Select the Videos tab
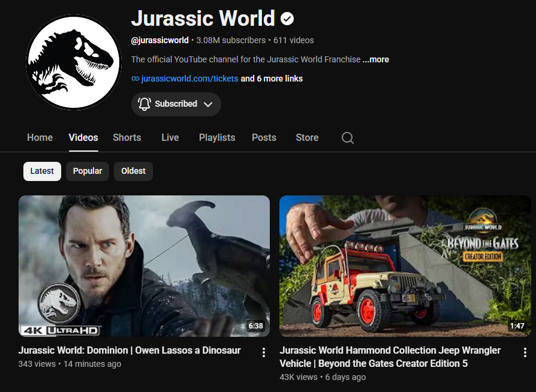The width and height of the screenshot is (536, 392). click(83, 137)
